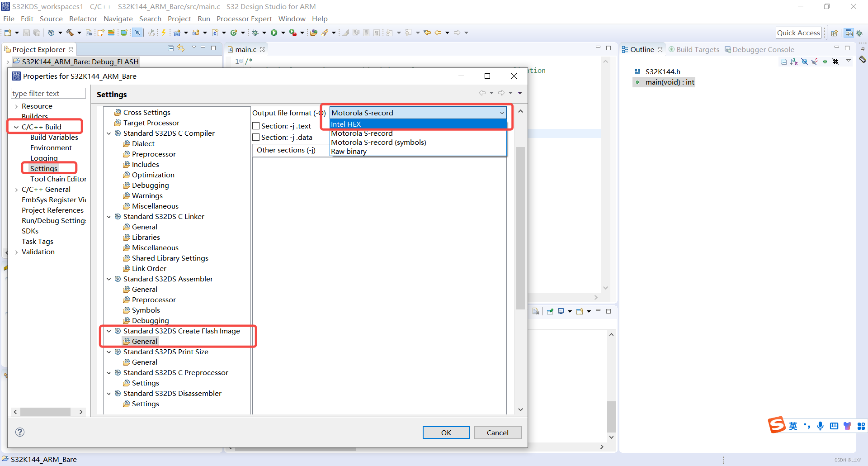Click the Last Edit Location arrow icon
This screenshot has height=466, width=868.
[427, 33]
